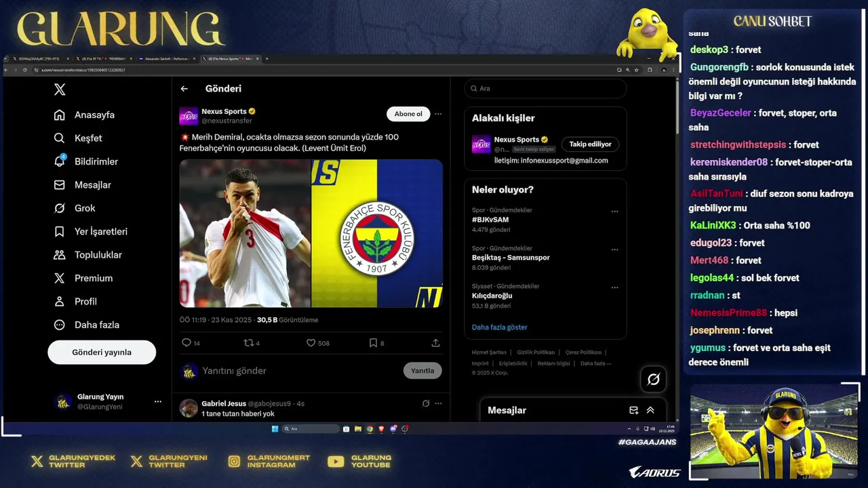Image resolution: width=868 pixels, height=488 pixels.
Task: Click new message icon in Mesajlar panel
Action: 633,410
